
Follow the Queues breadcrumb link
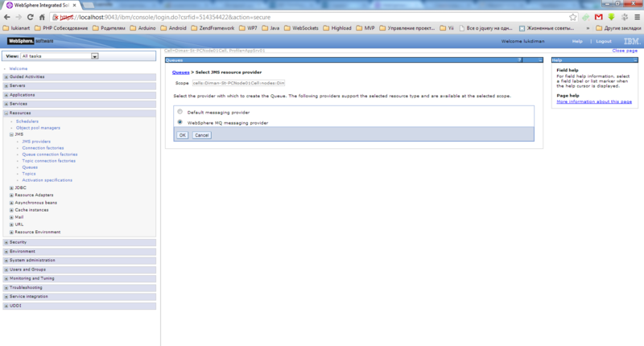point(180,72)
